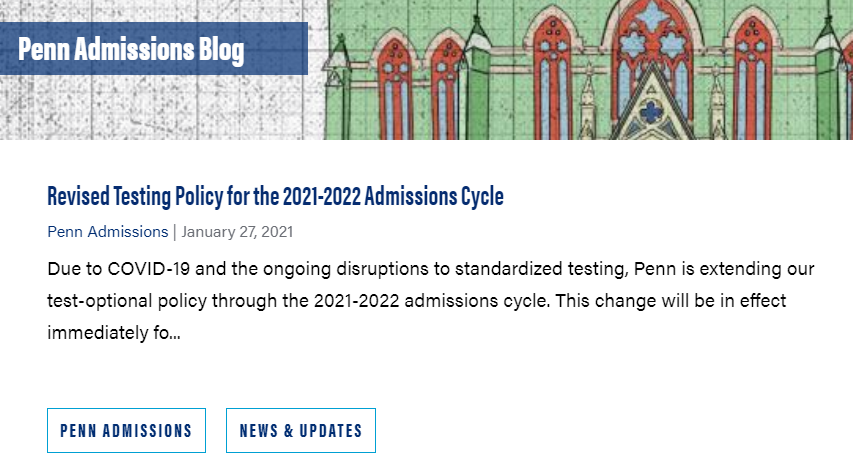
Task: Click the Penn Admissions Blog banner heading
Action: [131, 49]
